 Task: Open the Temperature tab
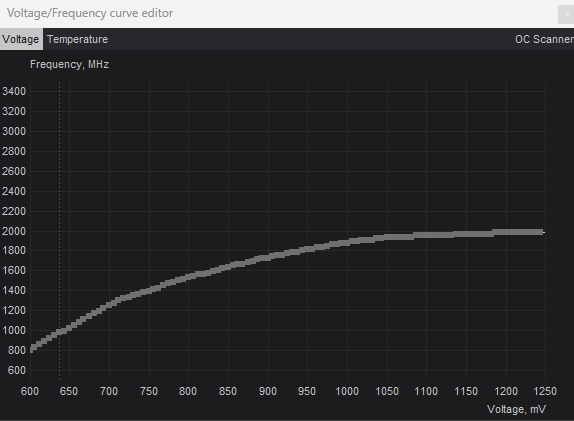click(78, 39)
